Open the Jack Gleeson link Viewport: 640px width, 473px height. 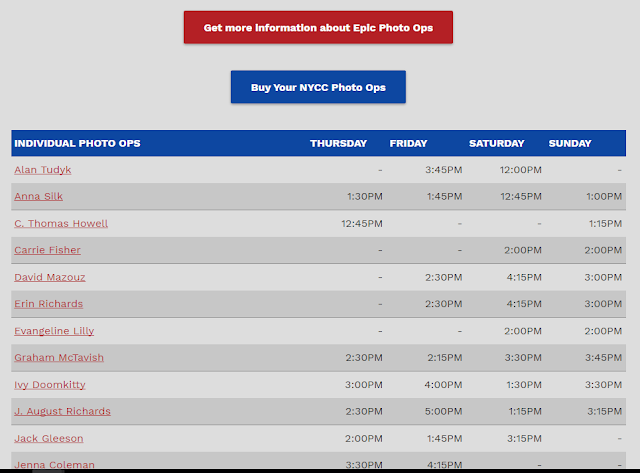(x=49, y=438)
